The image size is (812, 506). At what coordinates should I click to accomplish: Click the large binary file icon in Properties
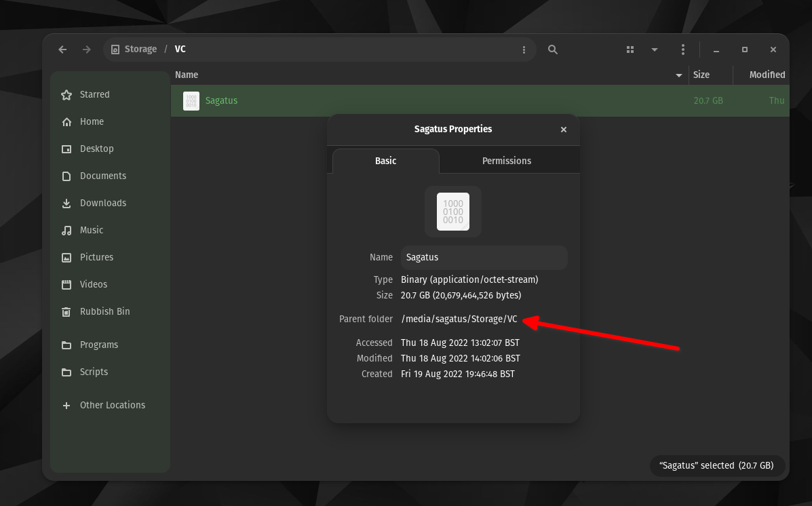click(453, 212)
